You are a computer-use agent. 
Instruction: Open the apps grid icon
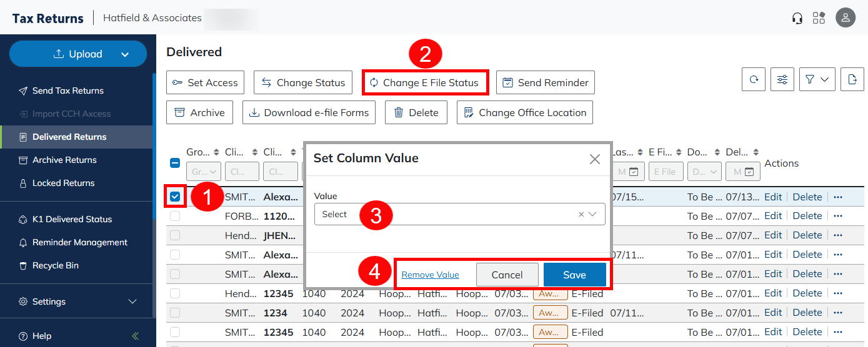[x=819, y=18]
